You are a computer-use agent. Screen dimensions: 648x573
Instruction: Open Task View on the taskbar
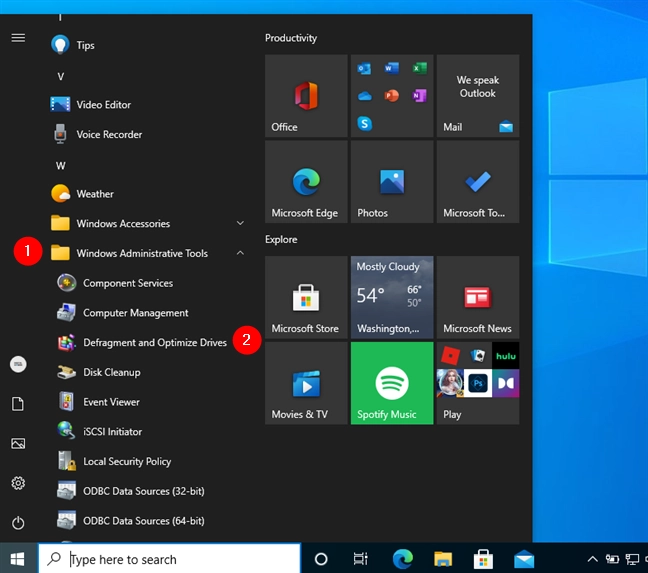click(x=361, y=559)
